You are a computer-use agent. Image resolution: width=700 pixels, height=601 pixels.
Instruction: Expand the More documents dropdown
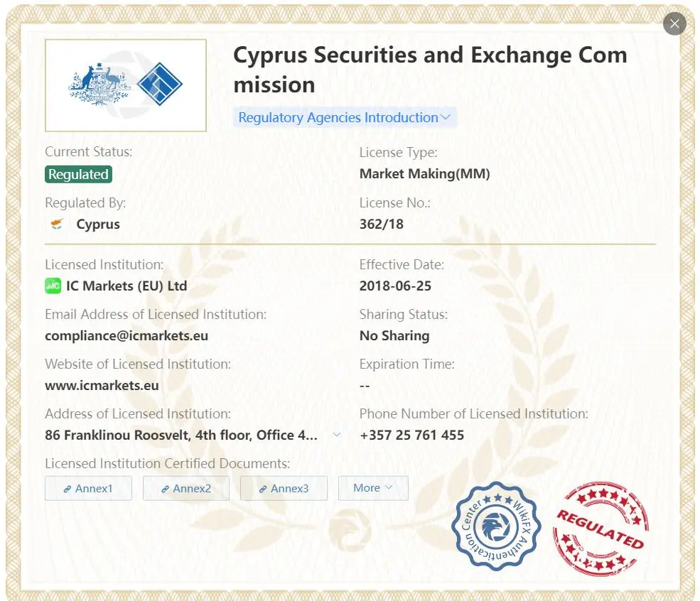373,488
